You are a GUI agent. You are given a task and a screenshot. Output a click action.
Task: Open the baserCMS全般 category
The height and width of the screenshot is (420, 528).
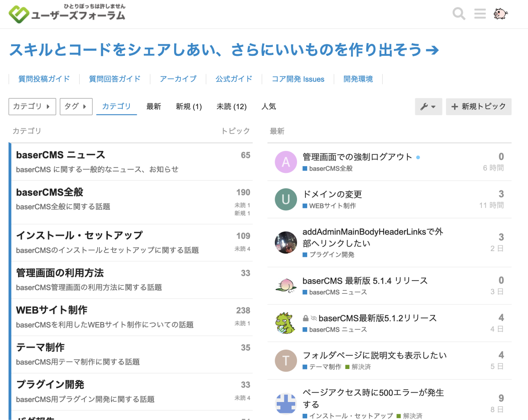coord(50,193)
